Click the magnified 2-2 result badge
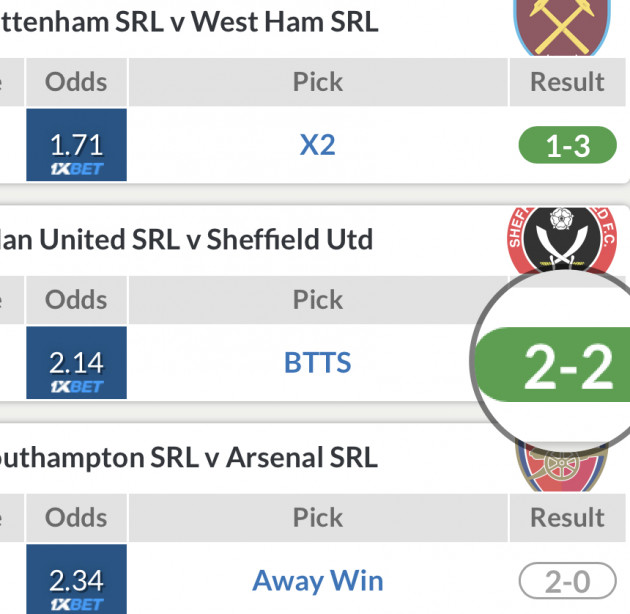 (565, 366)
